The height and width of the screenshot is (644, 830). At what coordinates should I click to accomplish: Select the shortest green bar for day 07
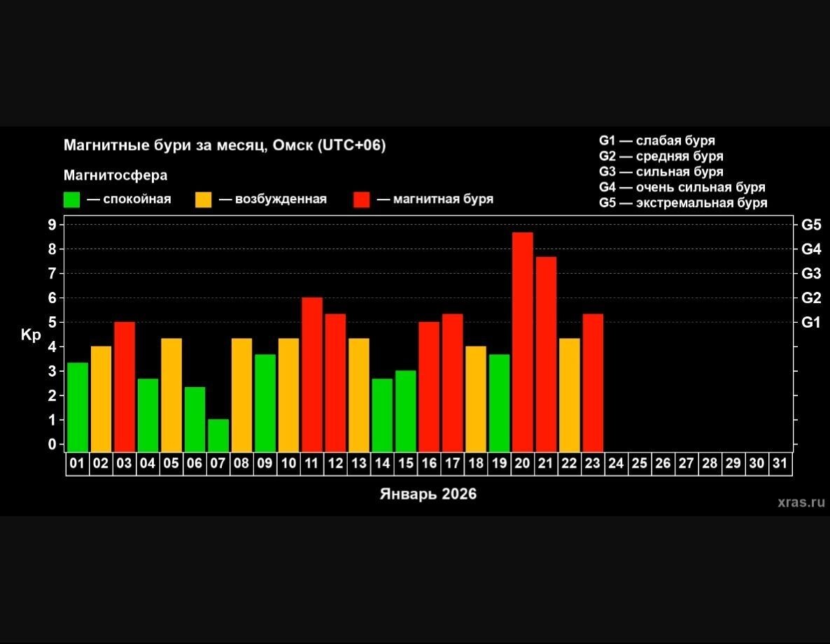pos(218,435)
